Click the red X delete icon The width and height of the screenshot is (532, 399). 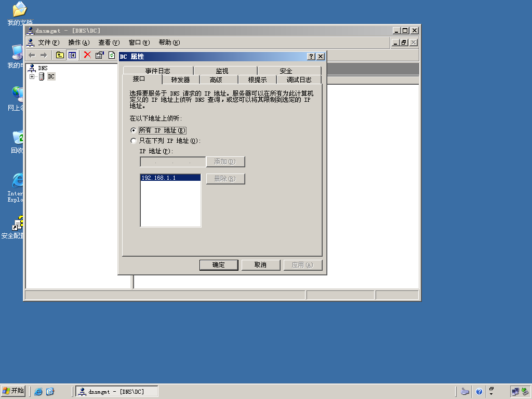[x=87, y=55]
